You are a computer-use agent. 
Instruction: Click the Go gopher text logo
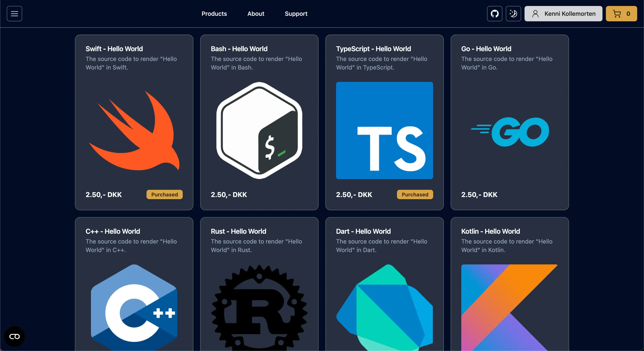510,132
